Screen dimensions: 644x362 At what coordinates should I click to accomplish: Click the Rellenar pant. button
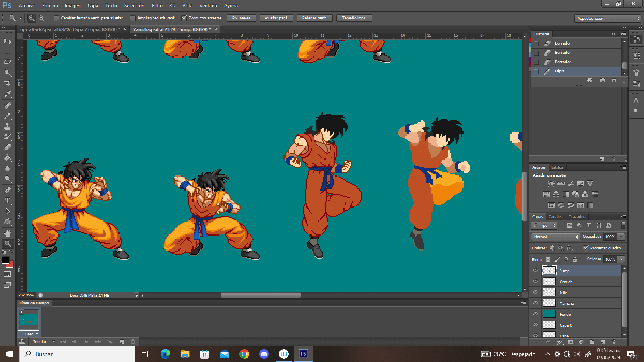click(314, 18)
